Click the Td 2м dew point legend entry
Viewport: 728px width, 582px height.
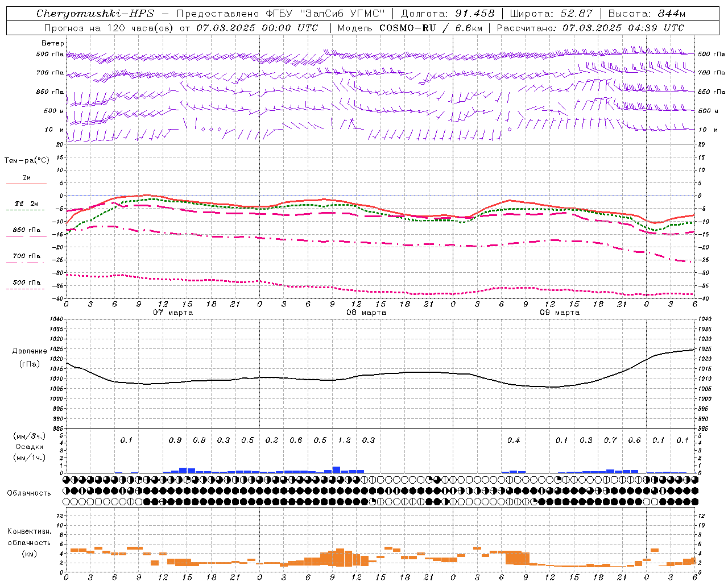point(26,203)
